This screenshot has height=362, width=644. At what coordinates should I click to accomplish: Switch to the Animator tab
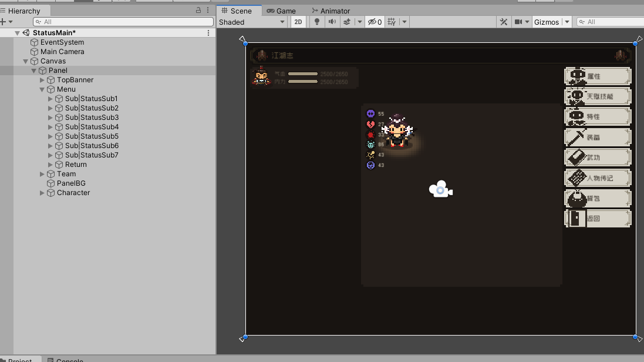pyautogui.click(x=331, y=11)
